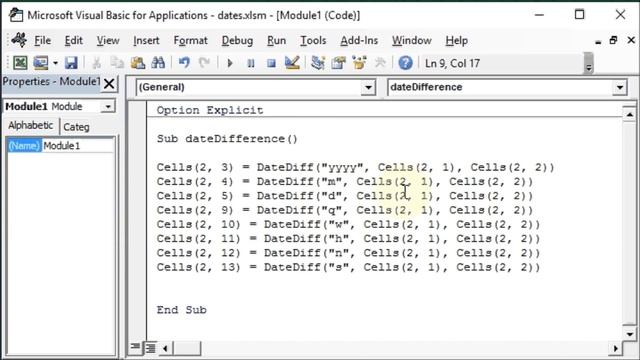The width and height of the screenshot is (640, 360).
Task: Click the Sub dateDifference() line
Action: tap(227, 139)
